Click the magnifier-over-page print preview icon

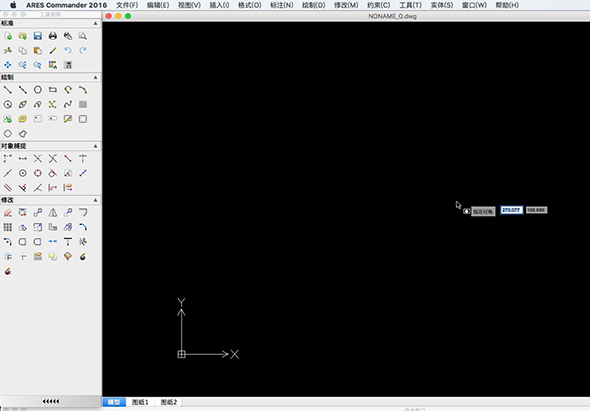(83, 36)
